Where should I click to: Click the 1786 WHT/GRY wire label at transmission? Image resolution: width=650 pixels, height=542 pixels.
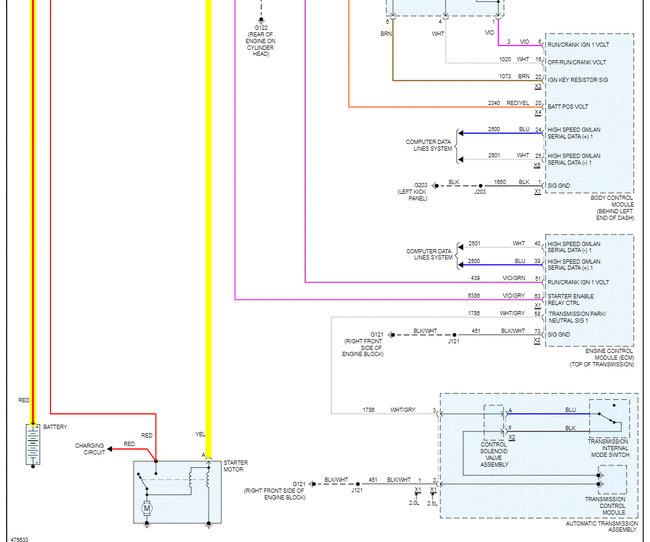[389, 410]
